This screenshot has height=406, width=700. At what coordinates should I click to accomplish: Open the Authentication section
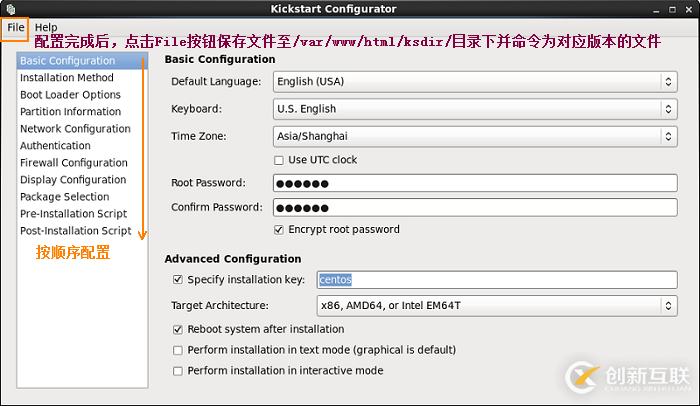pos(55,146)
